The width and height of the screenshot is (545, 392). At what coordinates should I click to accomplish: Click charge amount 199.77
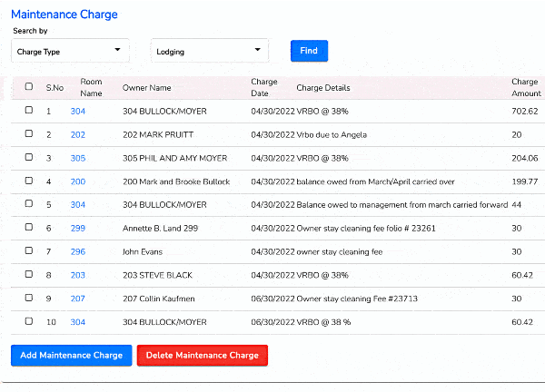[525, 181]
